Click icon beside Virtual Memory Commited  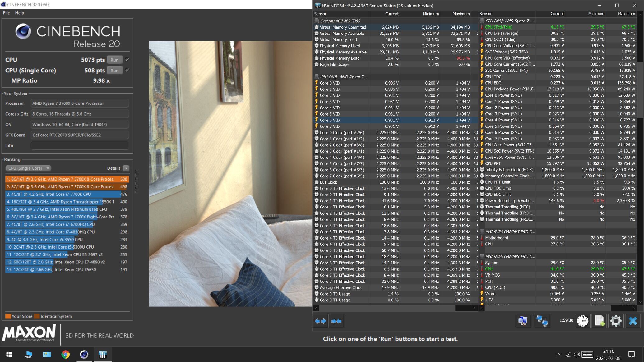pyautogui.click(x=317, y=27)
